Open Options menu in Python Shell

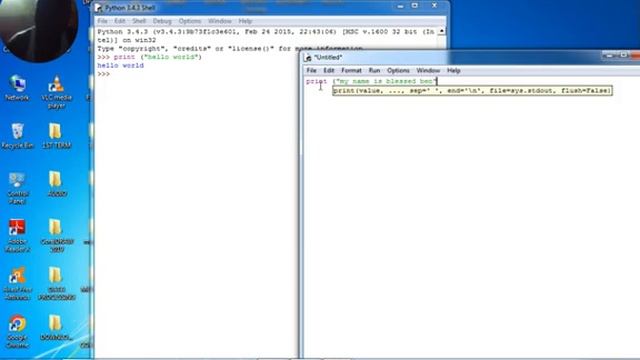190,21
